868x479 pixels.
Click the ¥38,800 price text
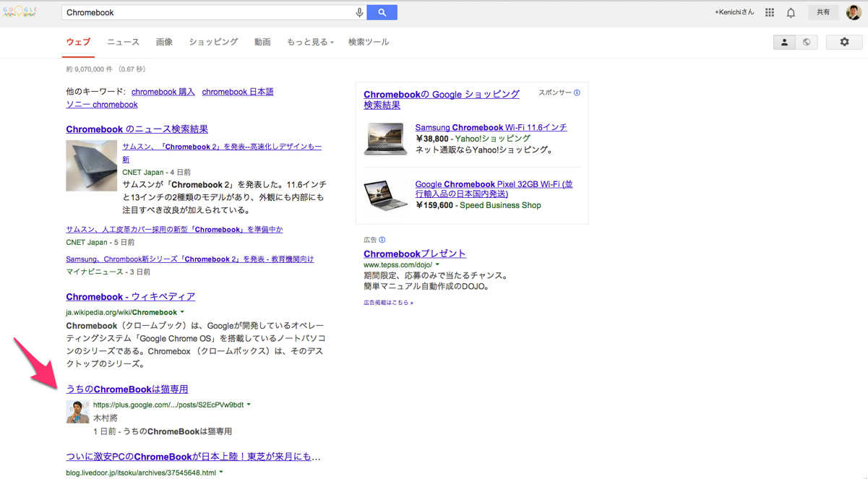click(431, 139)
